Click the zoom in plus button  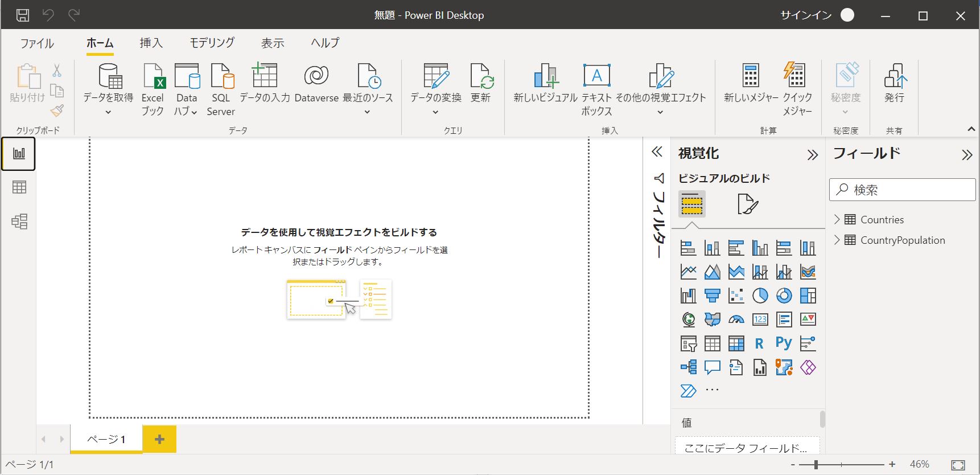click(x=892, y=465)
